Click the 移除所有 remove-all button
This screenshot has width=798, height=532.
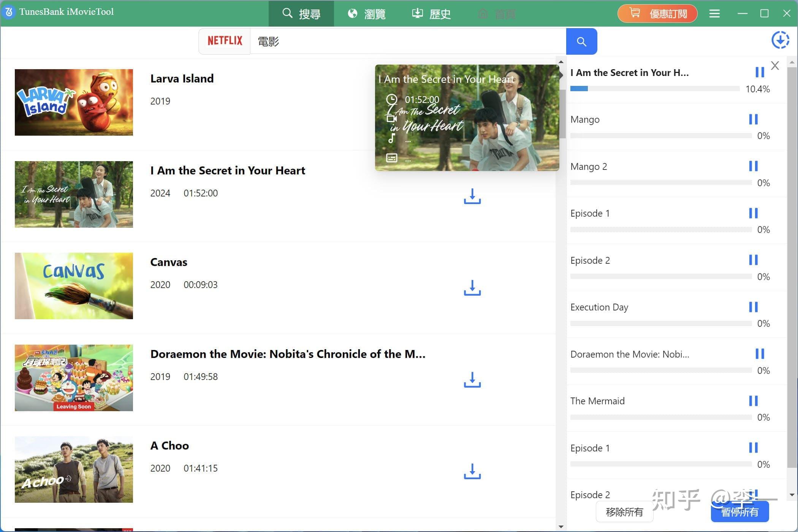click(624, 511)
